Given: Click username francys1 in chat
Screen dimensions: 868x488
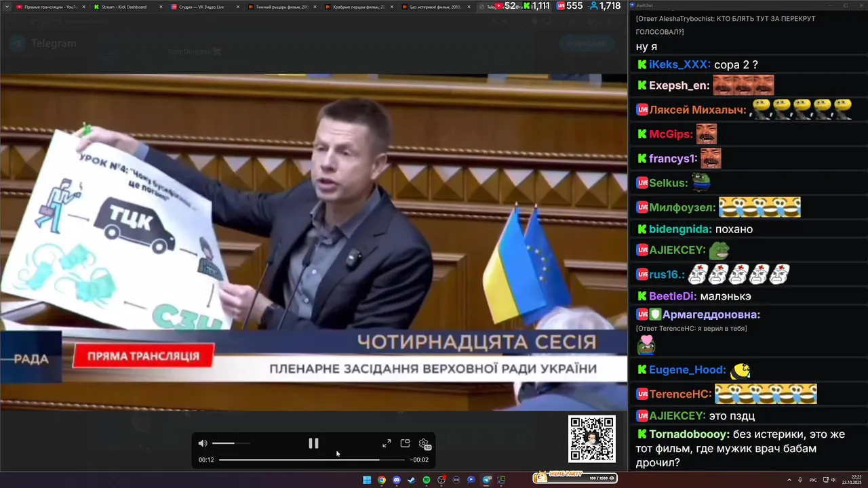Looking at the screenshot, I should [673, 159].
